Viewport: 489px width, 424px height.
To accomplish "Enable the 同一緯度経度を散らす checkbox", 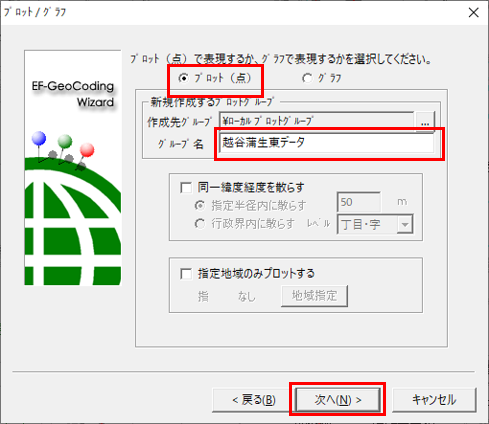I will 186,187.
